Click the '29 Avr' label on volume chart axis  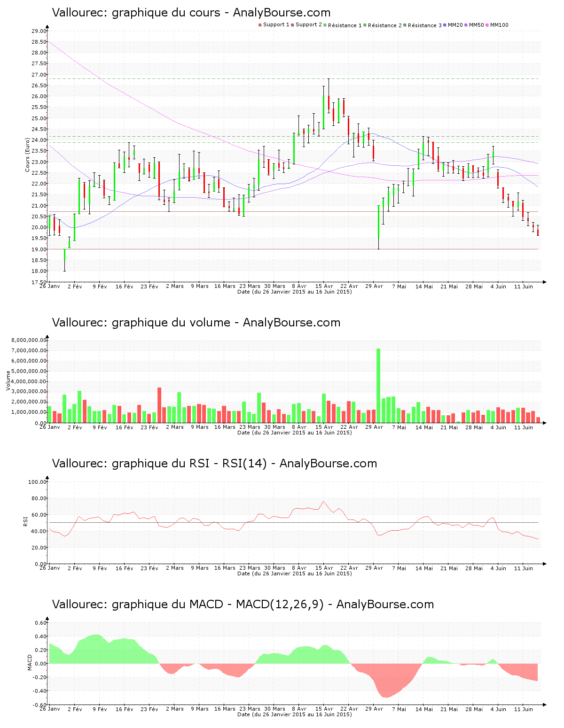375,427
